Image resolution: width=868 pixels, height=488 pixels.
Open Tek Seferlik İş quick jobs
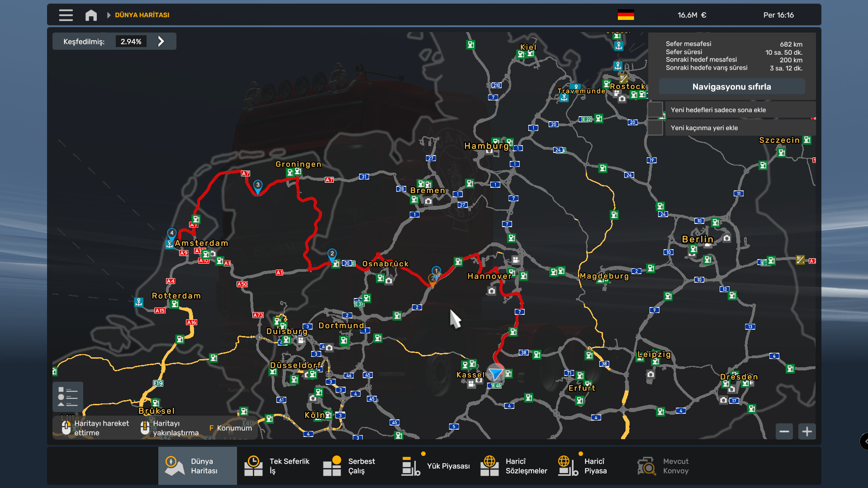tap(277, 466)
